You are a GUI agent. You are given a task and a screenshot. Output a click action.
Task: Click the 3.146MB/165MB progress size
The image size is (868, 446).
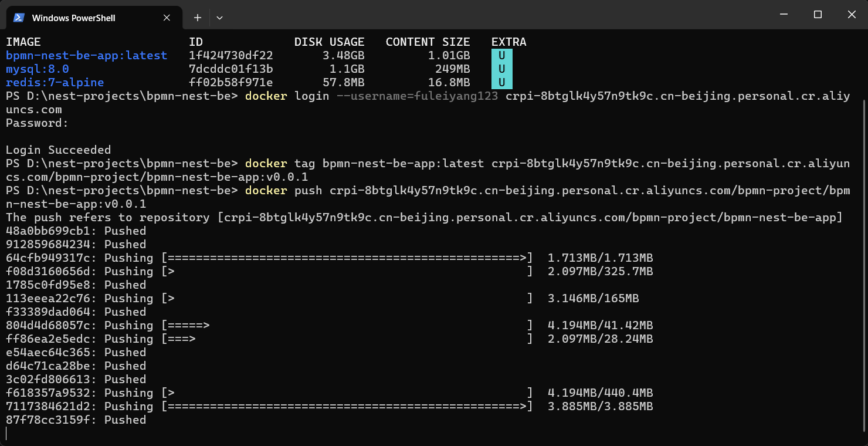(x=594, y=299)
